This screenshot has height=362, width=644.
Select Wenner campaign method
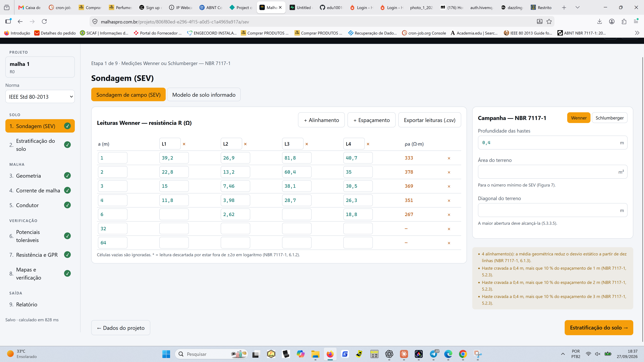tap(578, 118)
